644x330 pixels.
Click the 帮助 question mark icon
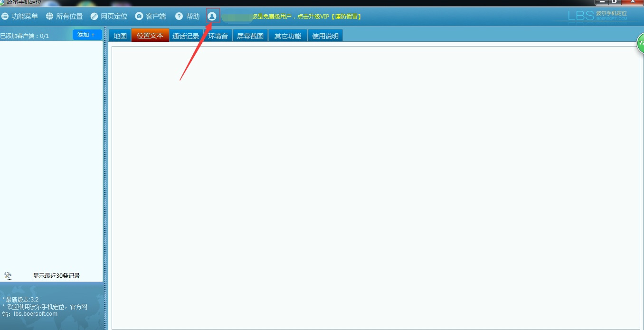coord(179,16)
